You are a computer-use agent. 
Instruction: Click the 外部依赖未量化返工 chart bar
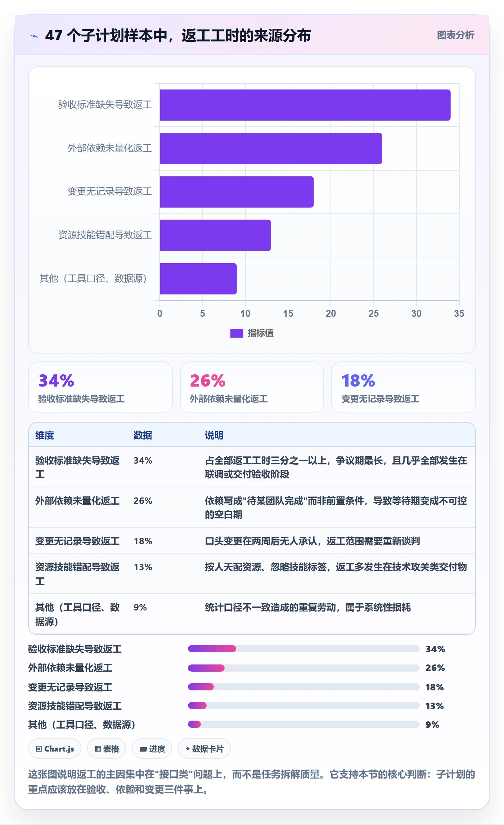click(x=271, y=149)
